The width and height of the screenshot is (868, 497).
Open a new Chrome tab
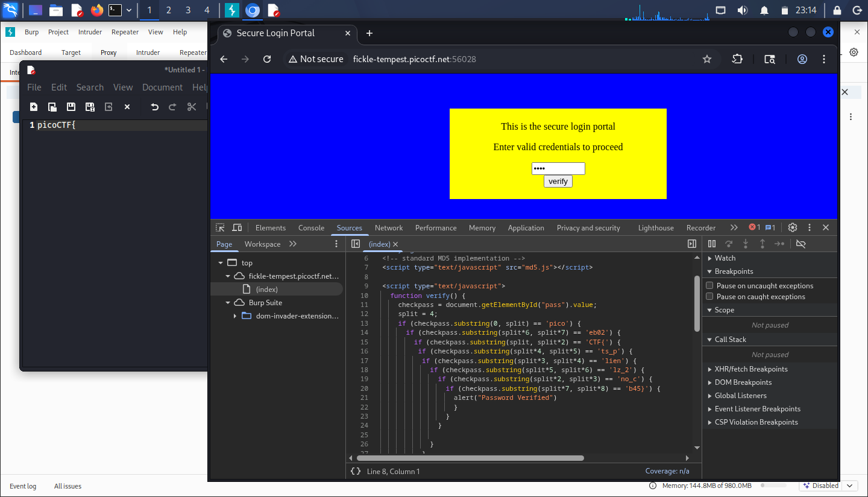coord(370,33)
